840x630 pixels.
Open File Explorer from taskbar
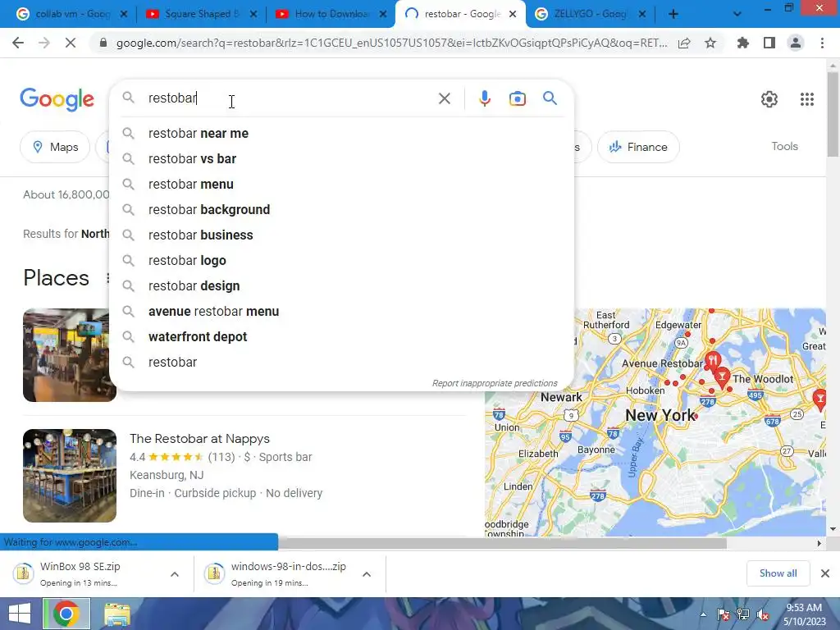(x=116, y=614)
